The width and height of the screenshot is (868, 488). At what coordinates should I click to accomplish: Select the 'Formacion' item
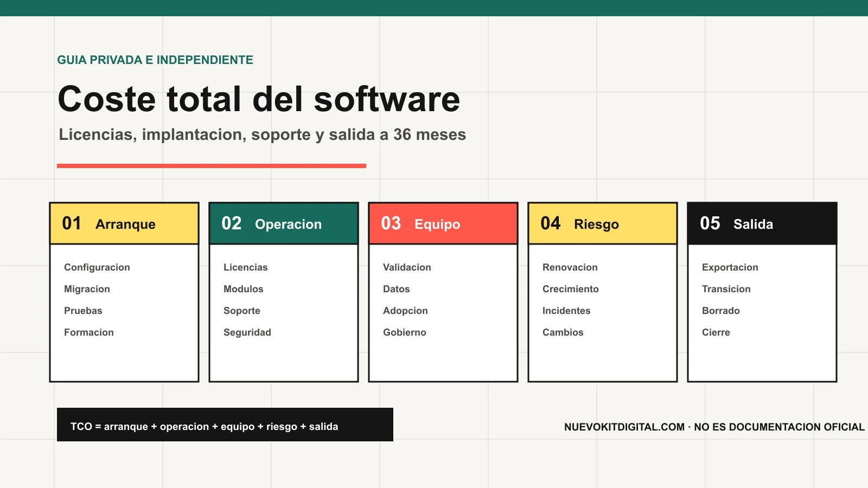(89, 332)
